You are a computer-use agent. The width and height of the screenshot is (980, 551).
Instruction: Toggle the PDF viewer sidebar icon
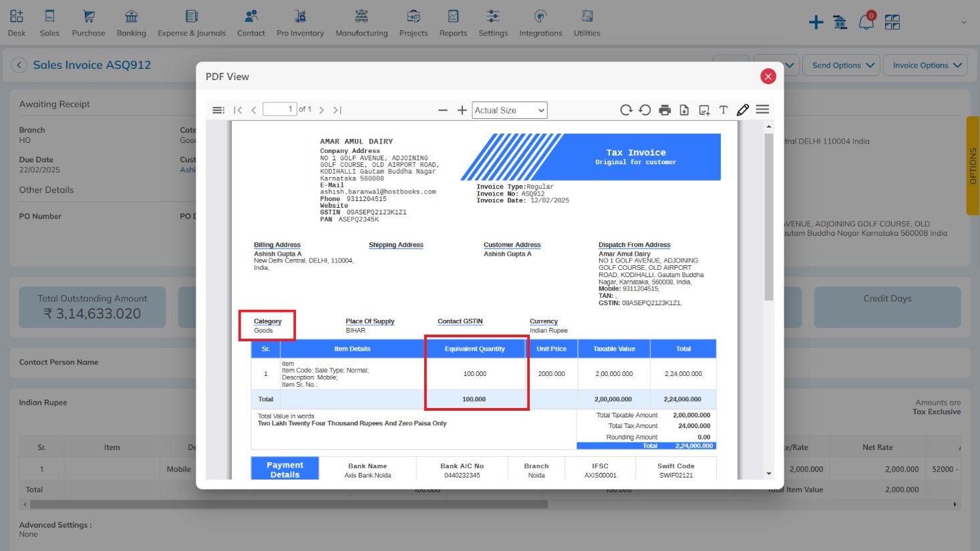point(218,110)
